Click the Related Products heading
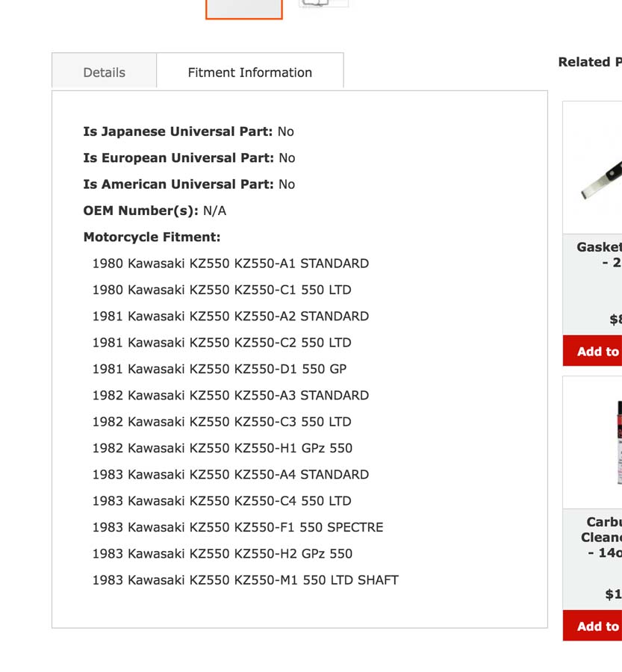This screenshot has height=672, width=622. (589, 62)
